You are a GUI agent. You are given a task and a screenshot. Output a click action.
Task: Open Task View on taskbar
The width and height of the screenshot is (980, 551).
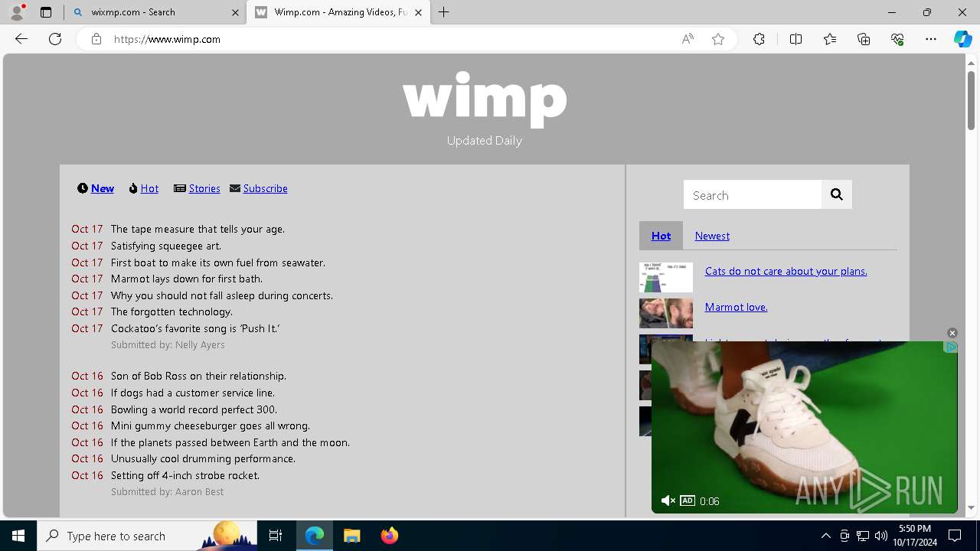pos(276,536)
